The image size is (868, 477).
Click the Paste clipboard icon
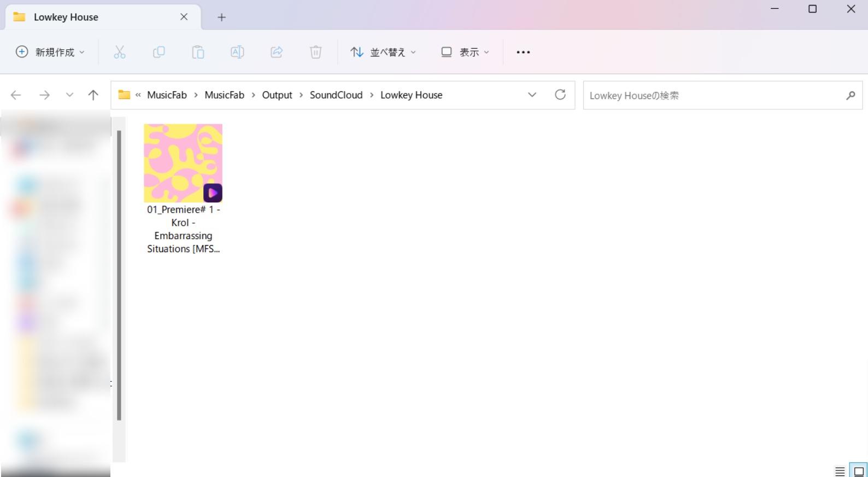click(x=198, y=52)
